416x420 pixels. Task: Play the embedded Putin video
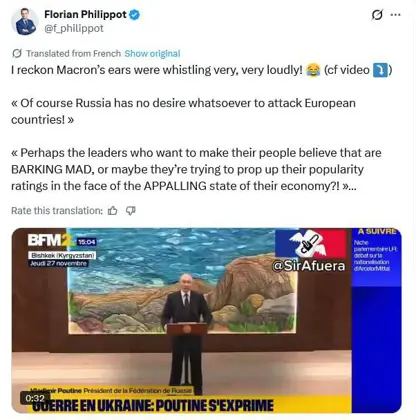207,320
